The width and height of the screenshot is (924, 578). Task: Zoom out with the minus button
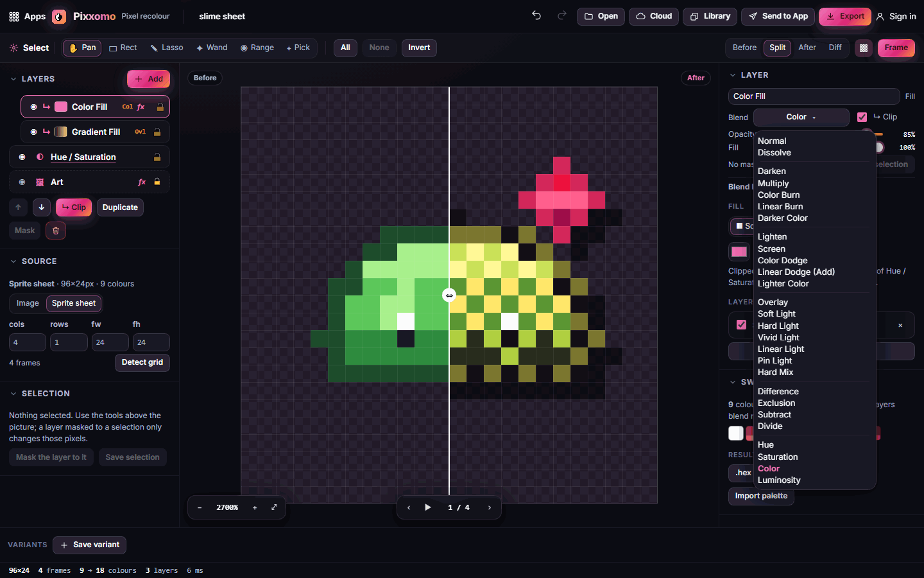click(x=200, y=507)
